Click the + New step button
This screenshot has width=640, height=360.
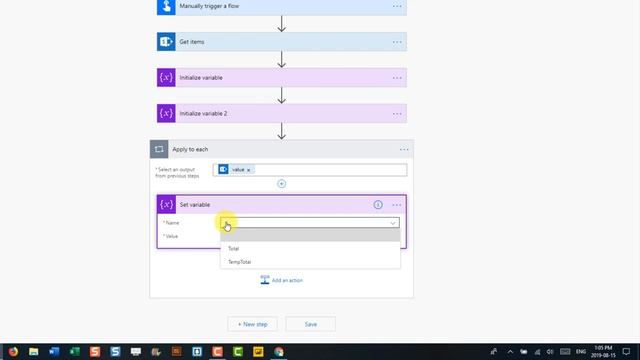pos(253,324)
